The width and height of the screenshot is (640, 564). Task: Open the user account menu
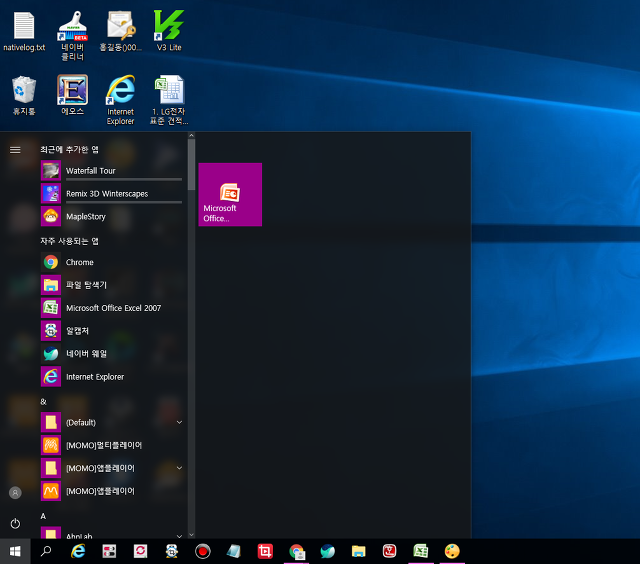click(x=15, y=493)
